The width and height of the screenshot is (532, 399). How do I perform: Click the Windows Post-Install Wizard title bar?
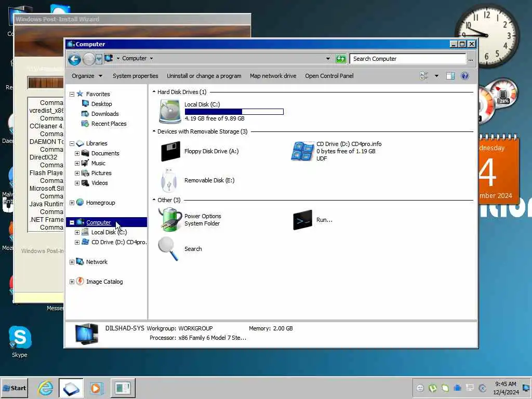(x=132, y=19)
